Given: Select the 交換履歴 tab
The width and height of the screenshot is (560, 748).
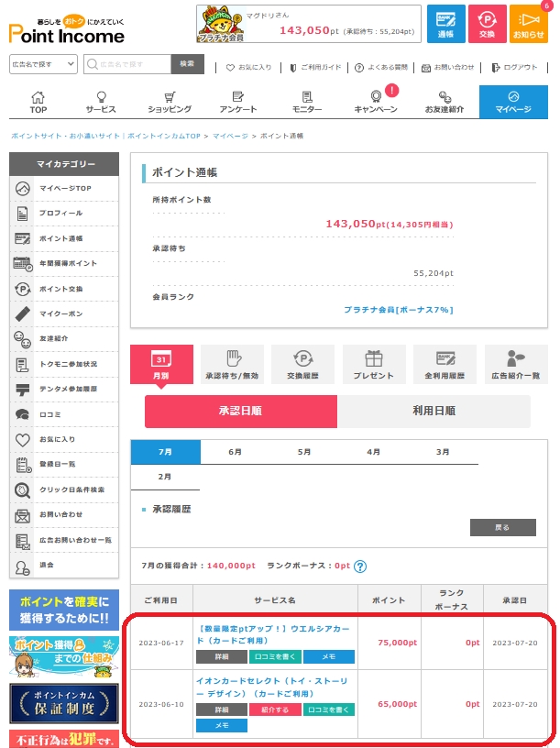Looking at the screenshot, I should [302, 365].
